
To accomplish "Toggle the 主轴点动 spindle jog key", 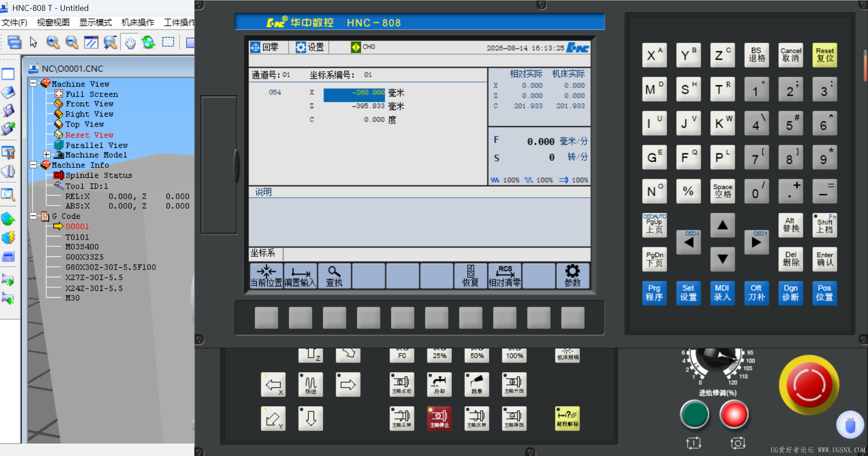I will click(402, 385).
